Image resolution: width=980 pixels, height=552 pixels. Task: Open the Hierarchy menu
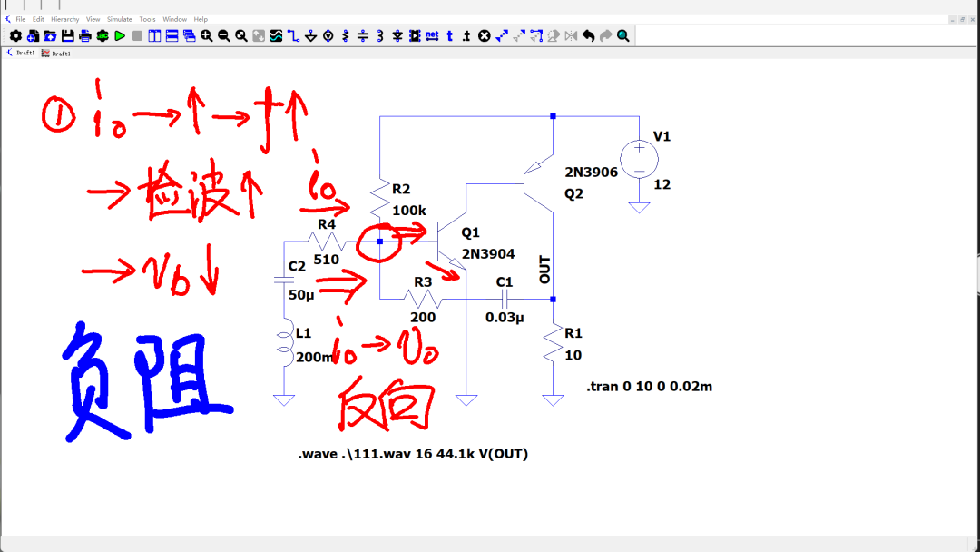[65, 19]
